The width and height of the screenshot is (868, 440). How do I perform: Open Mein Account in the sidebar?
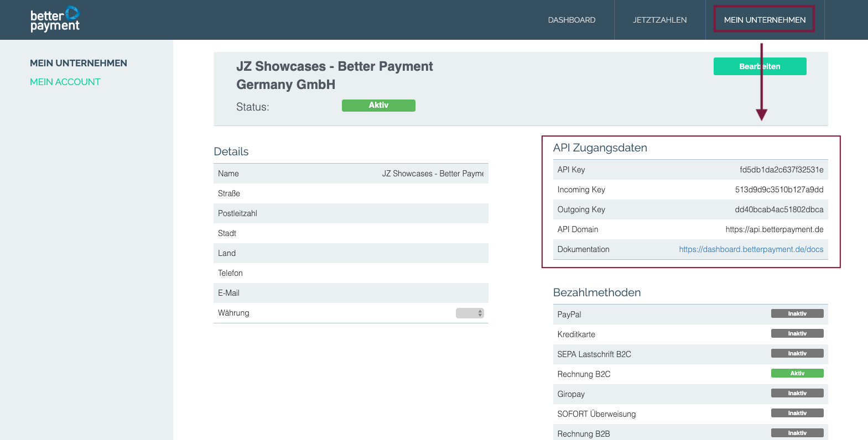click(x=65, y=82)
